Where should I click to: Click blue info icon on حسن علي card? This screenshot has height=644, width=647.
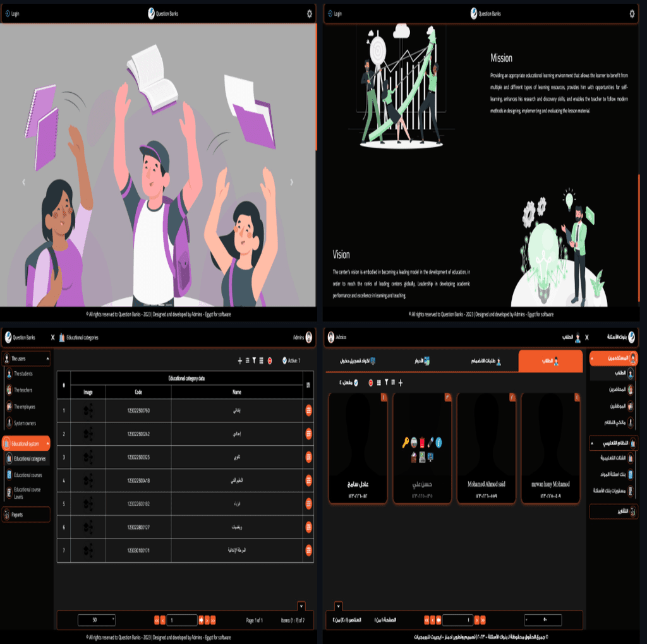click(x=438, y=443)
